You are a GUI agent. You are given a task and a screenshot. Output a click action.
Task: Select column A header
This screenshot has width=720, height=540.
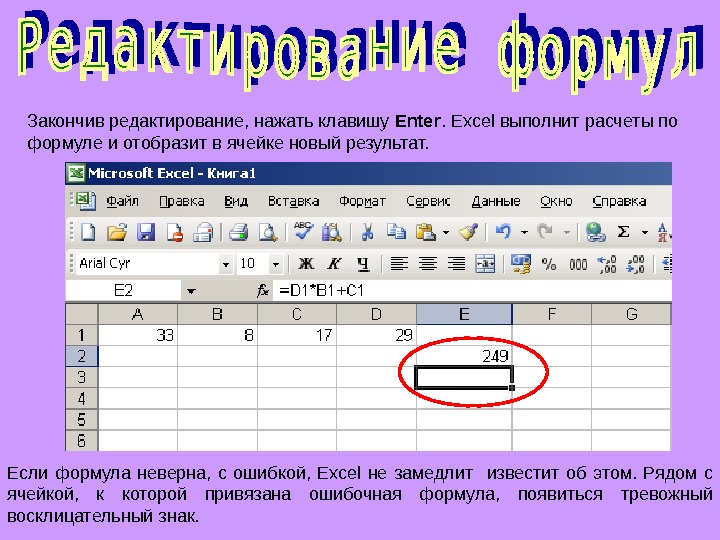pyautogui.click(x=138, y=314)
